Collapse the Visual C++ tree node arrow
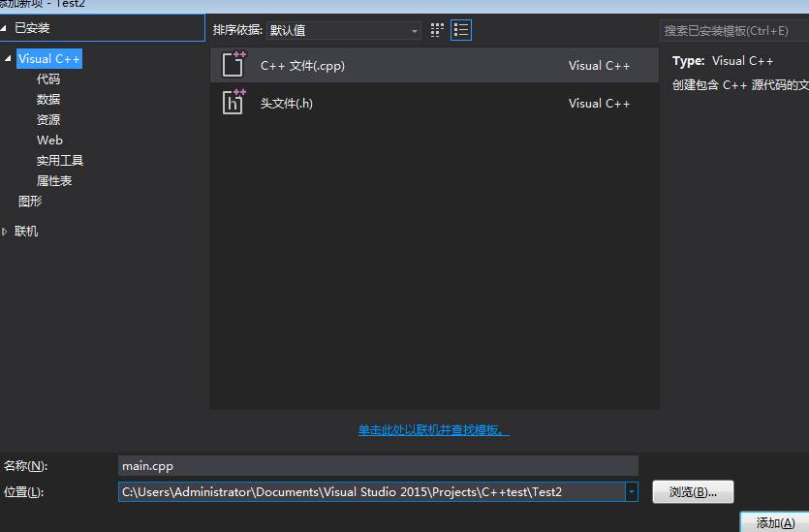Viewport: 809px width, 532px height. (x=8, y=59)
